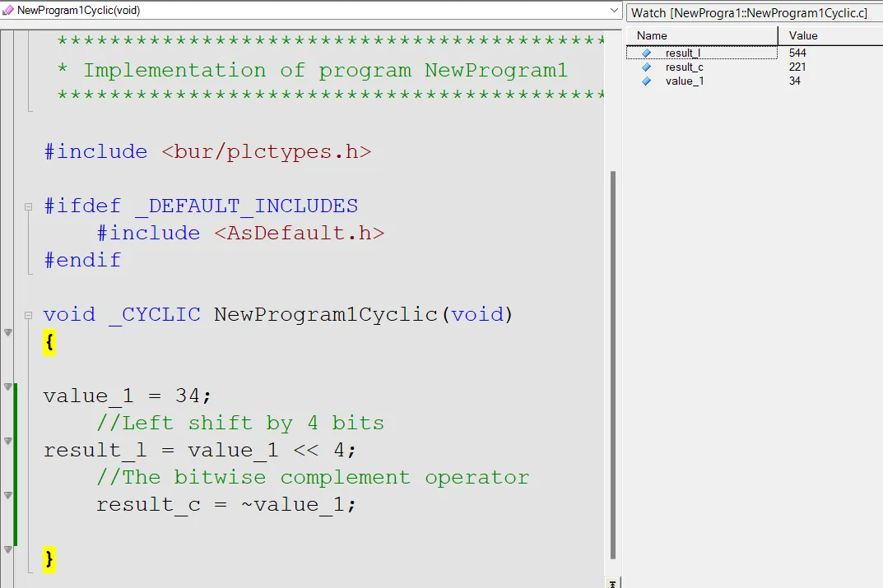
Task: Click the line marker beside result_l assignment
Action: 8,441
